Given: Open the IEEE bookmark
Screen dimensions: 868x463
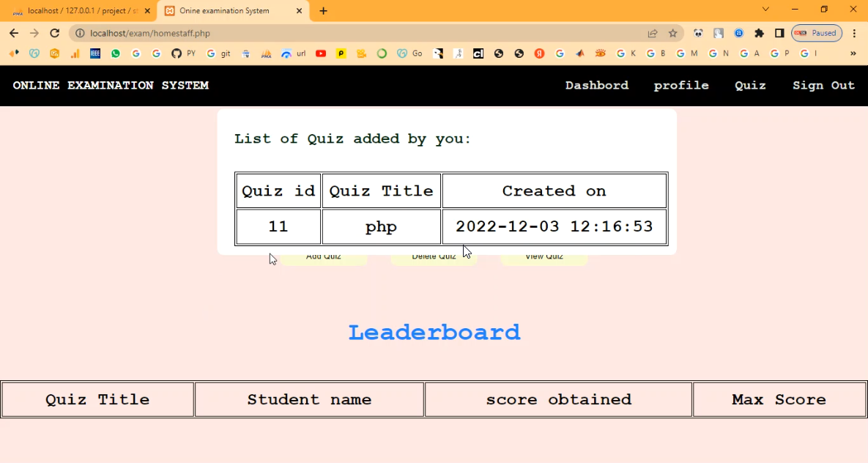Looking at the screenshot, I should [x=95, y=53].
